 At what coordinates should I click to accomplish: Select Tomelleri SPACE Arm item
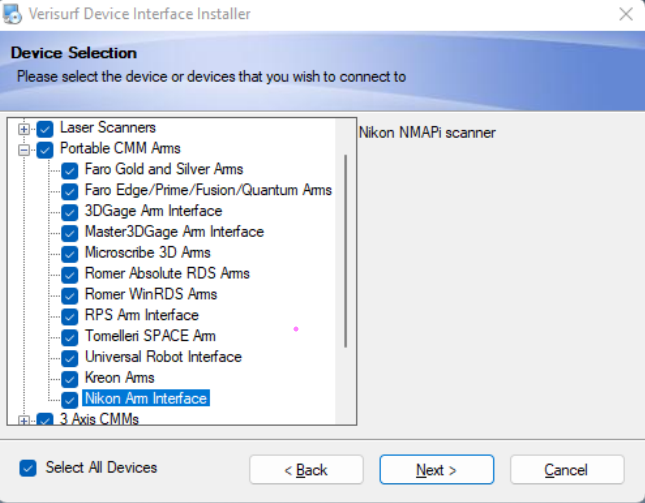pos(150,336)
